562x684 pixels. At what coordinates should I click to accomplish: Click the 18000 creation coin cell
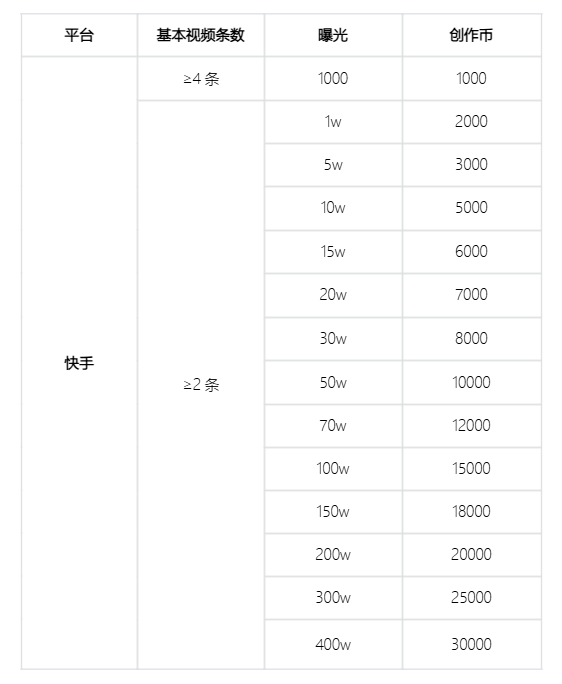click(471, 512)
